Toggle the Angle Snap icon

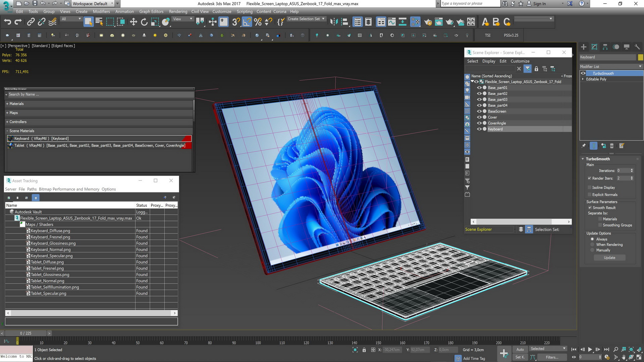(x=247, y=22)
